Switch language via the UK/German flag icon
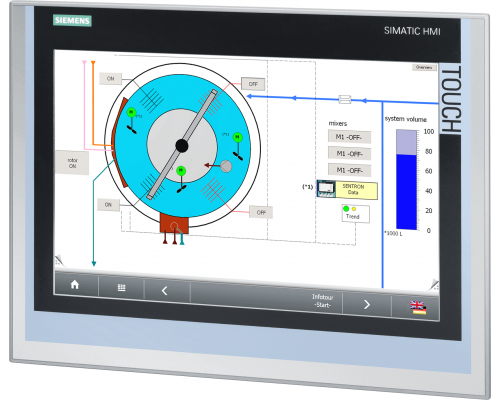 418,308
